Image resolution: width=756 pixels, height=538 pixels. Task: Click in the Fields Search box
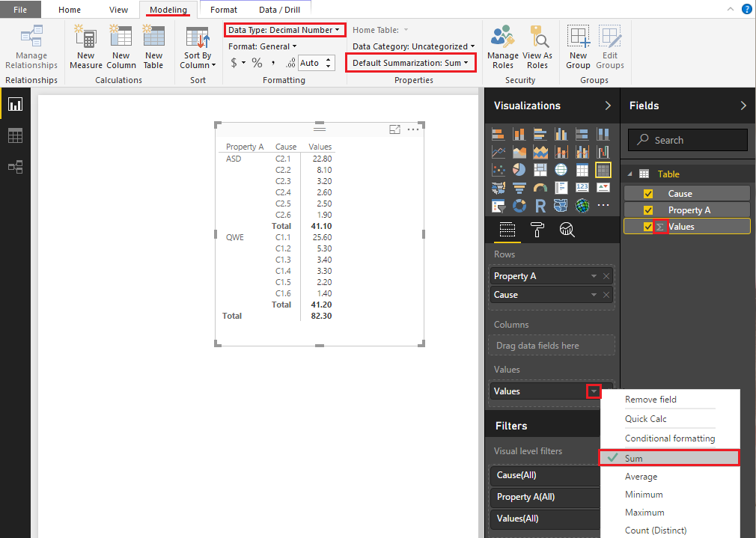688,140
